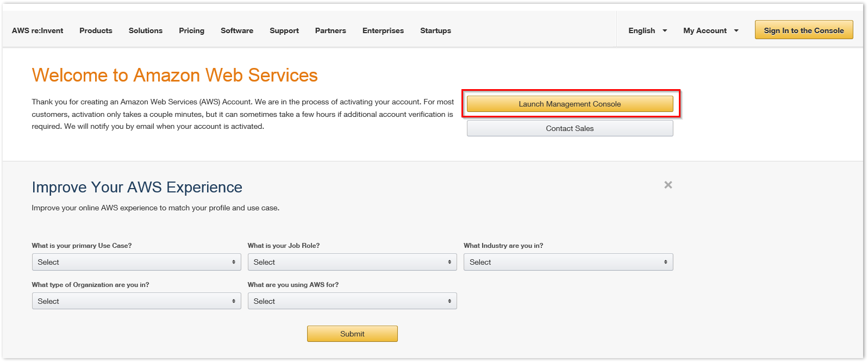Image resolution: width=868 pixels, height=362 pixels.
Task: Open the Organization type select box
Action: (x=136, y=301)
